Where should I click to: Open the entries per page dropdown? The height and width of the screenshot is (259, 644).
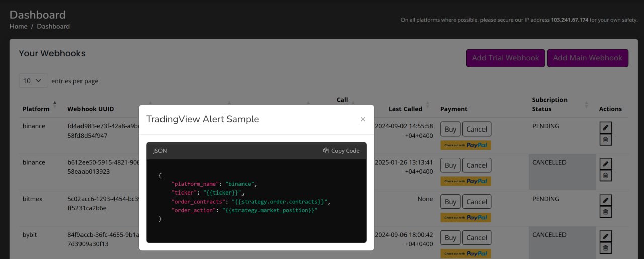pos(33,81)
